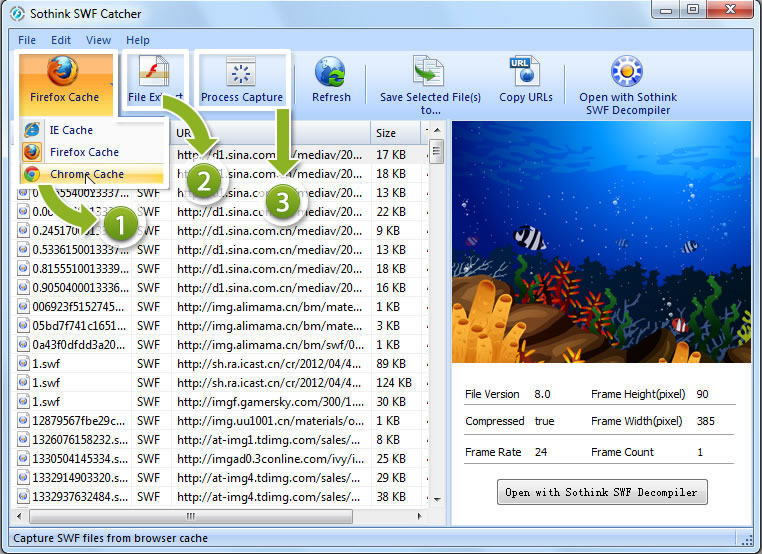Click file icon of 0a43f0dfdd3a20 row

pyautogui.click(x=23, y=344)
